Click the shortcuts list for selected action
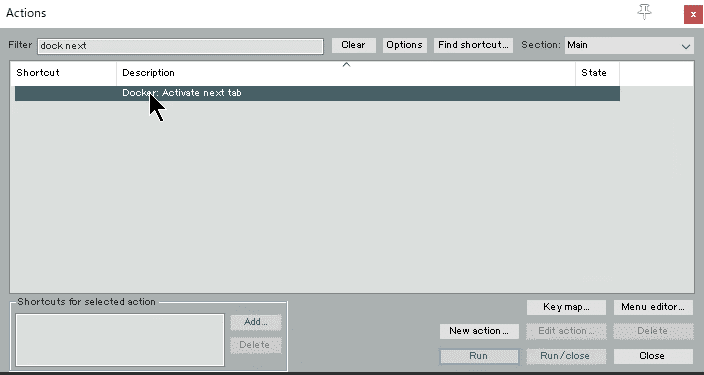Screen dimensions: 704x375 pyautogui.click(x=120, y=340)
